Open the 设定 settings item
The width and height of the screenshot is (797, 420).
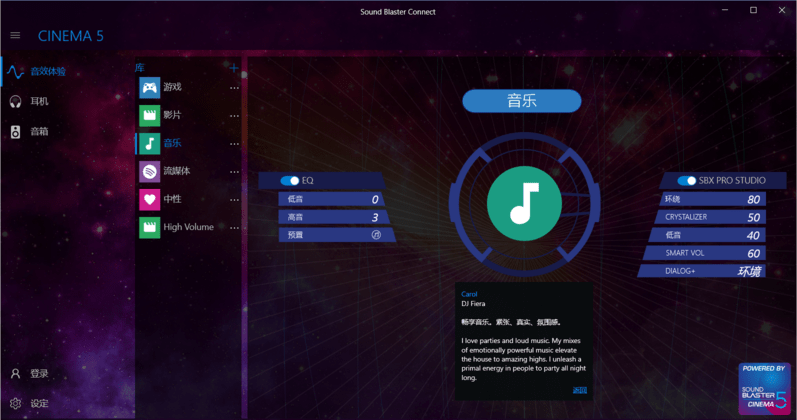click(39, 404)
